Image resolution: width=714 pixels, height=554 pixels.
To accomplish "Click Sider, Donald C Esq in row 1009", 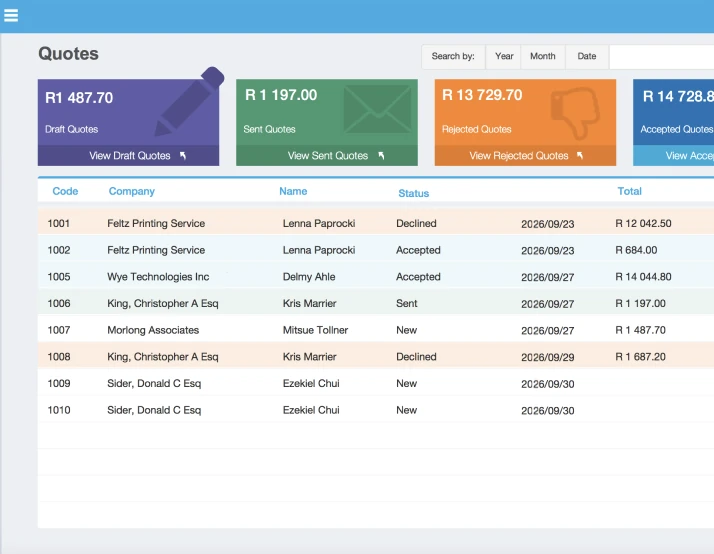I will click(154, 383).
